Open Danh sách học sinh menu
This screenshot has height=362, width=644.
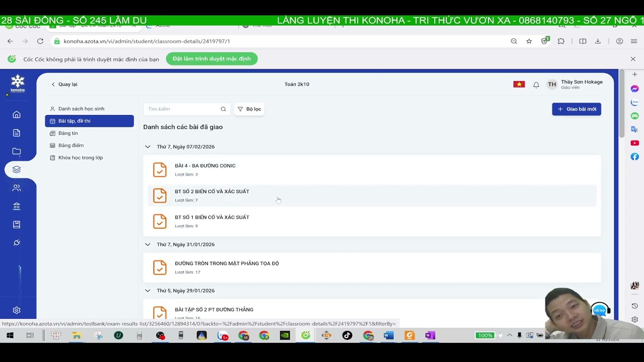coord(89,109)
